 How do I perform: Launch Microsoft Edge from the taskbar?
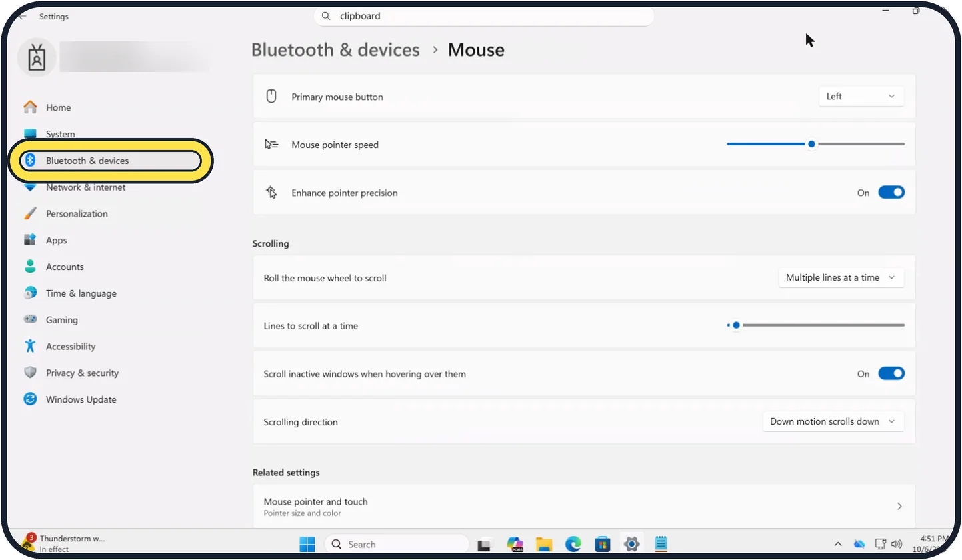(573, 544)
